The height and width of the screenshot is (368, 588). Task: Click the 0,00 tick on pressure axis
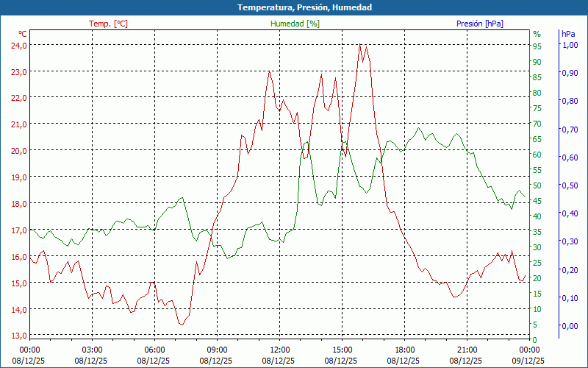click(570, 326)
